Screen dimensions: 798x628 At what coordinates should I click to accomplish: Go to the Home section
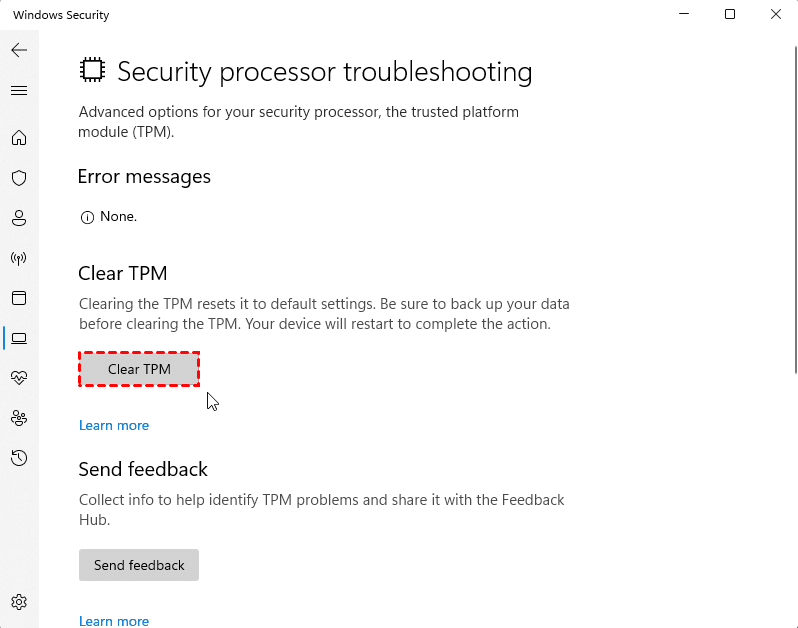pos(19,138)
